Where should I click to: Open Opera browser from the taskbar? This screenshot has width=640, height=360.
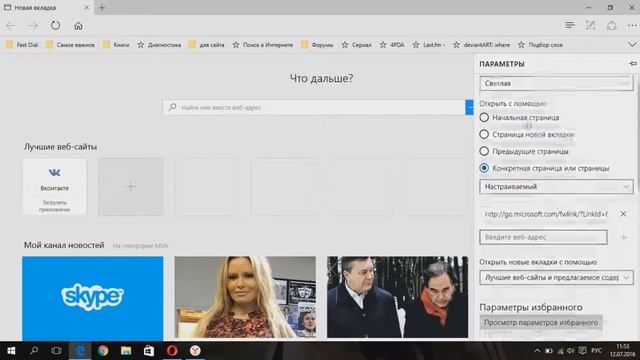tap(172, 351)
